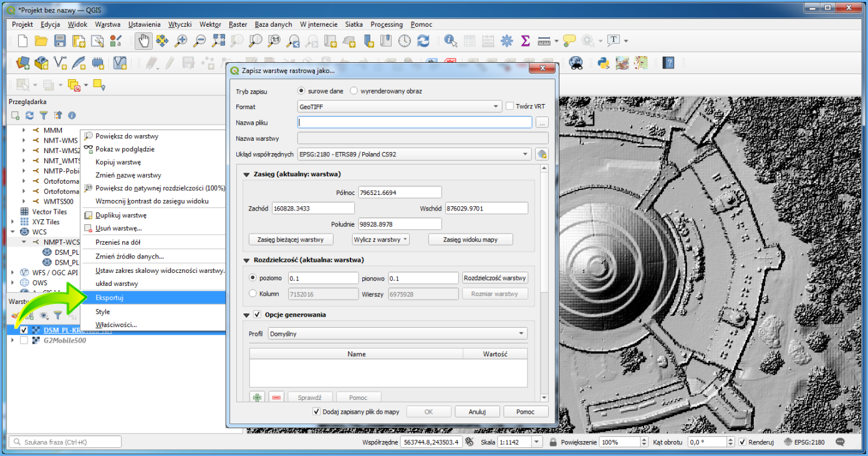Select the Pan Map hand tool

coord(143,41)
